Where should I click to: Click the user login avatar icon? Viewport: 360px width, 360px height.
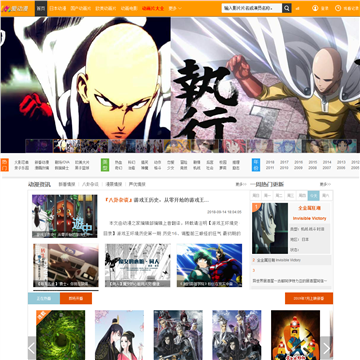[315, 8]
